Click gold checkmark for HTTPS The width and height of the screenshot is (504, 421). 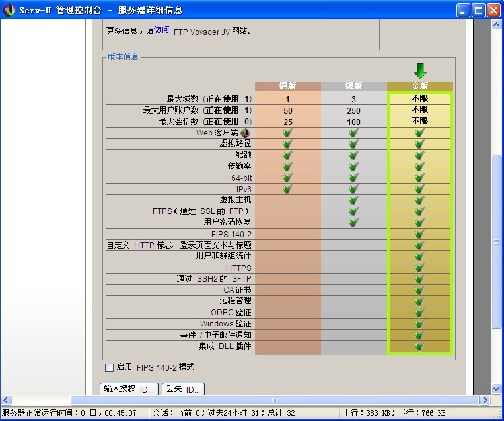tap(419, 268)
